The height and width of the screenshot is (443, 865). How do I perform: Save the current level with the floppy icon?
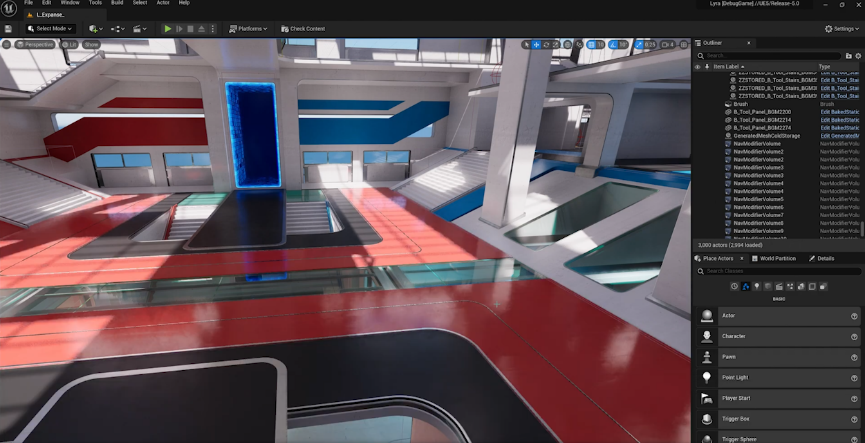coord(8,29)
